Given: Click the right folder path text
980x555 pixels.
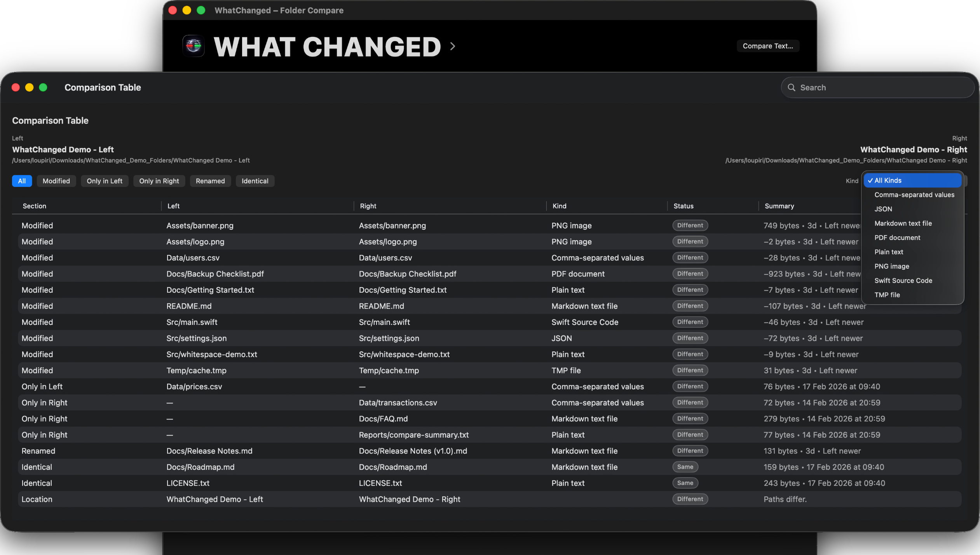Looking at the screenshot, I should click(x=846, y=161).
